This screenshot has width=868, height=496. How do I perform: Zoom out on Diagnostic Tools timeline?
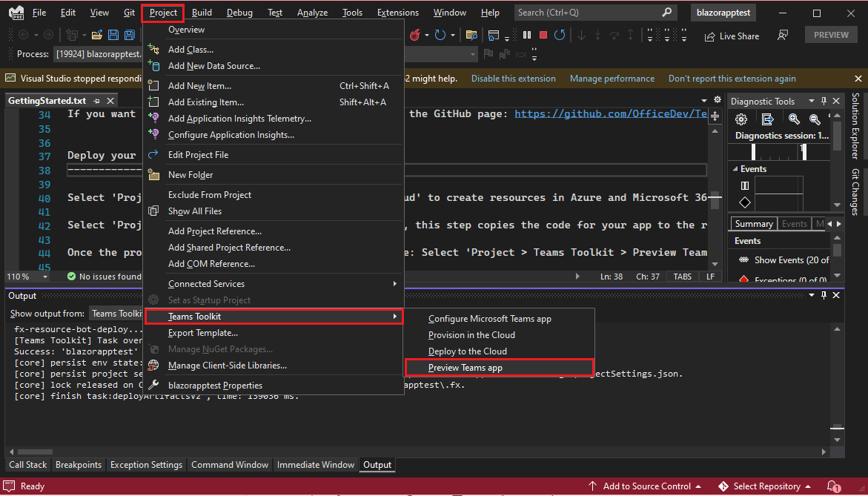[x=815, y=119]
